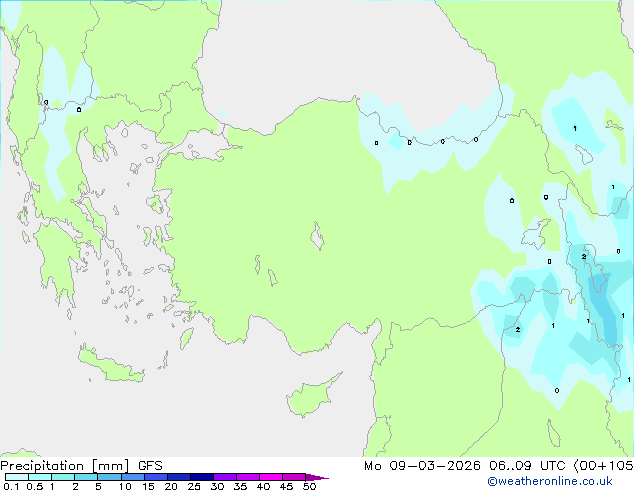The width and height of the screenshot is (634, 490).
Task: Click the legend label "45"
Action: (x=286, y=486)
